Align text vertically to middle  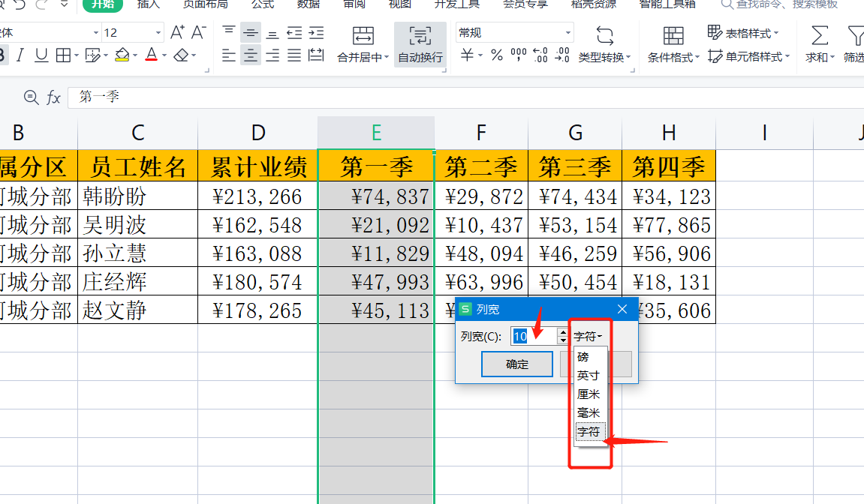pyautogui.click(x=251, y=33)
